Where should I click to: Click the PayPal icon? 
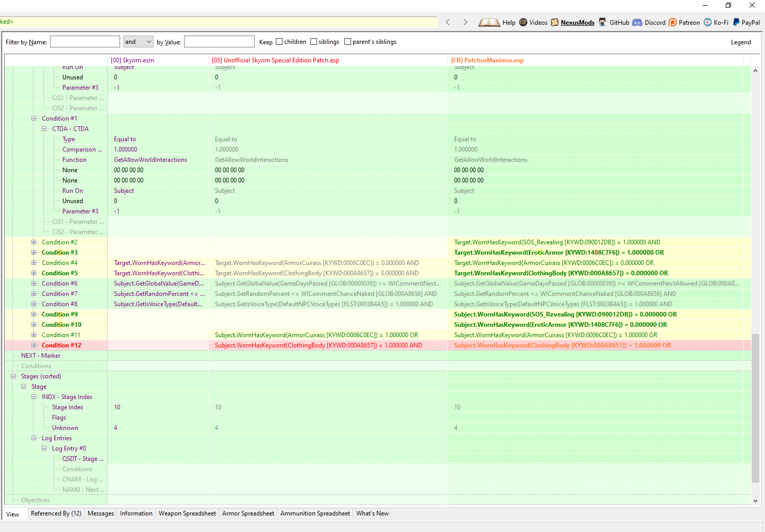(x=736, y=22)
